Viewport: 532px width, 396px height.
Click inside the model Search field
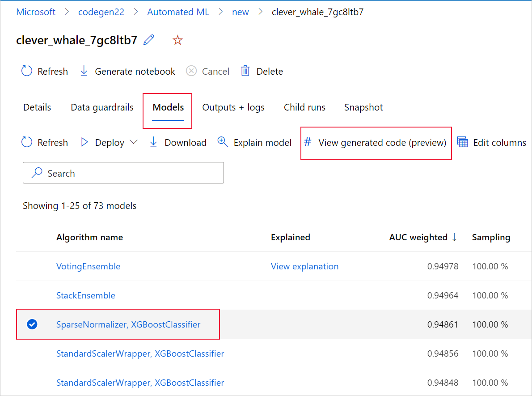click(x=123, y=173)
